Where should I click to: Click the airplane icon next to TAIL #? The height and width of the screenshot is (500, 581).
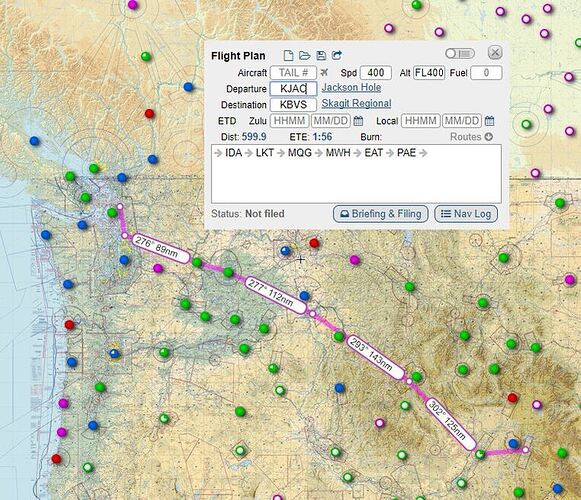coord(324,72)
